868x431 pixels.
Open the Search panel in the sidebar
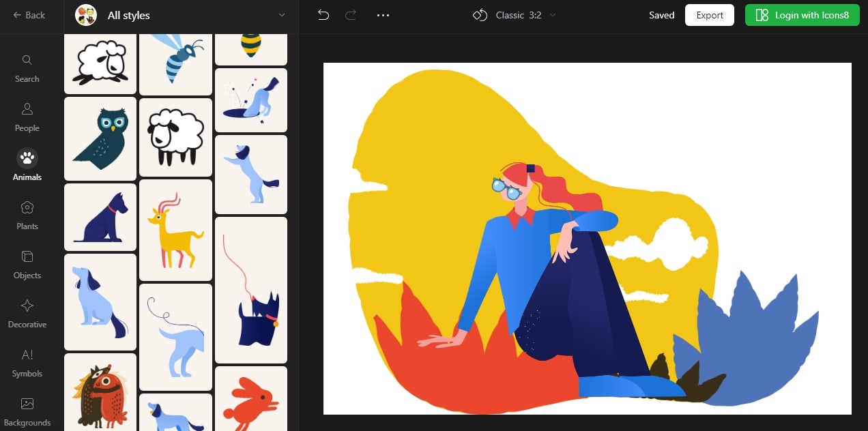pos(27,67)
